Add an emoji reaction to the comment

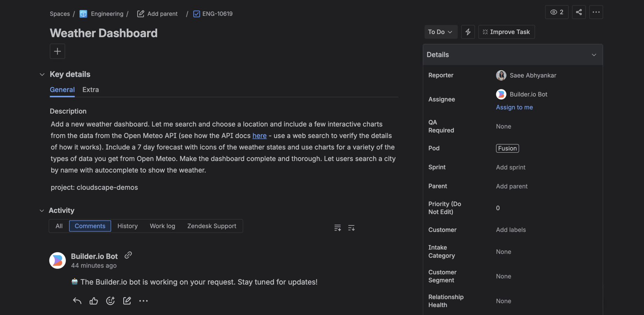(x=110, y=301)
